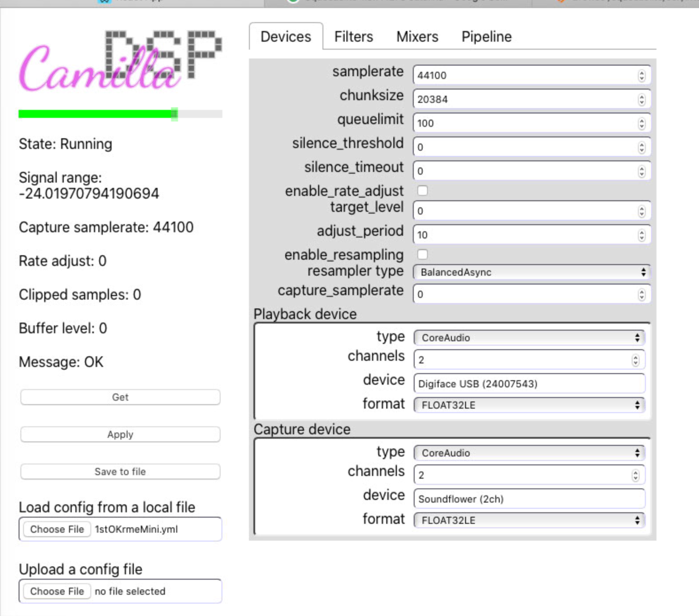
Task: Click the queuelimit input field
Action: click(532, 123)
